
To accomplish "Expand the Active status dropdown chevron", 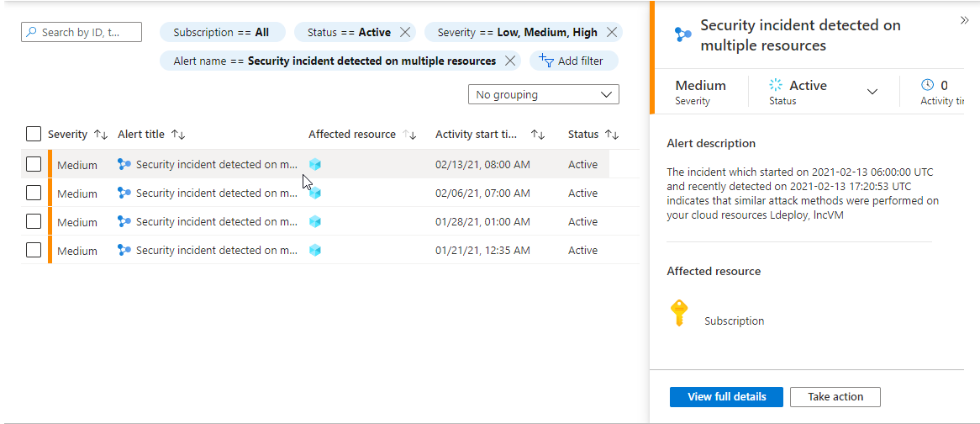I will coord(872,92).
